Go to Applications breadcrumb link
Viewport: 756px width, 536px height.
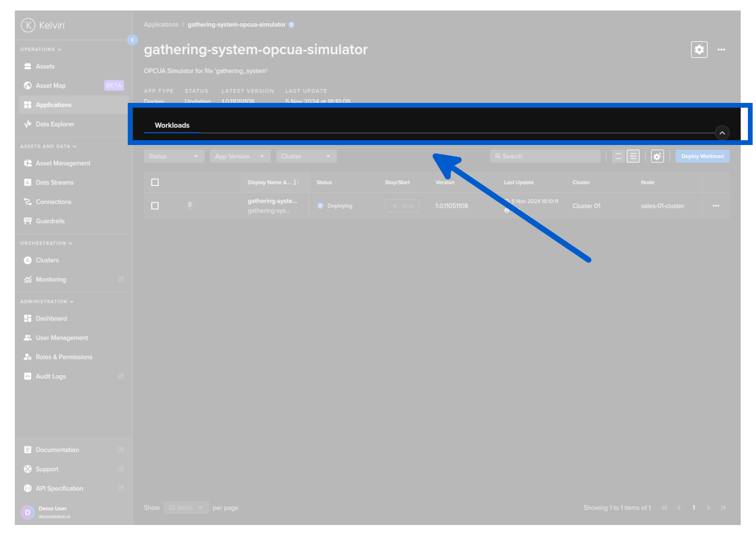click(x=161, y=25)
